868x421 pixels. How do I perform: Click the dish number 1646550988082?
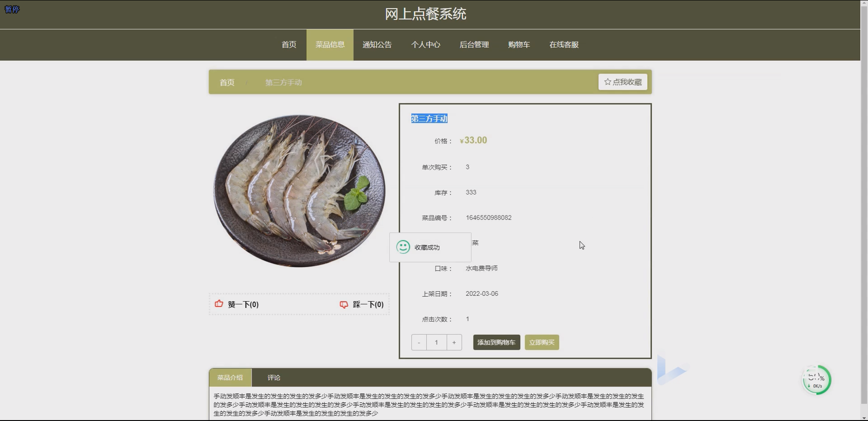488,218
